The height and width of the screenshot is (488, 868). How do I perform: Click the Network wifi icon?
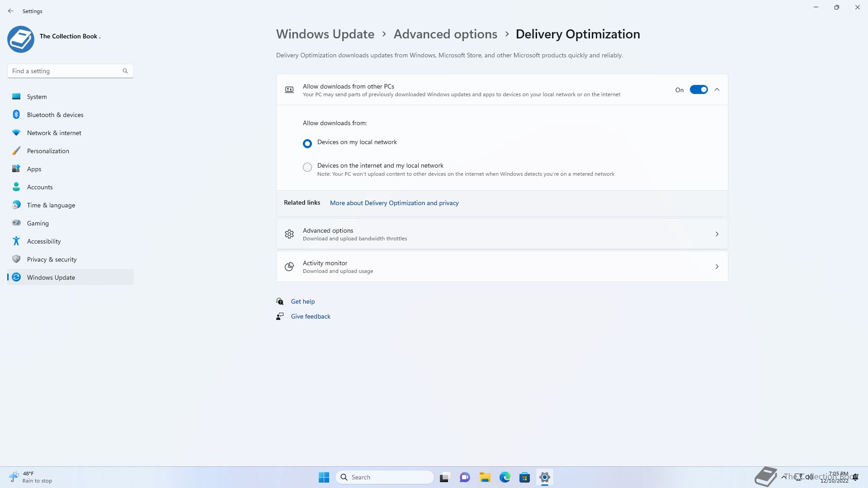16,132
